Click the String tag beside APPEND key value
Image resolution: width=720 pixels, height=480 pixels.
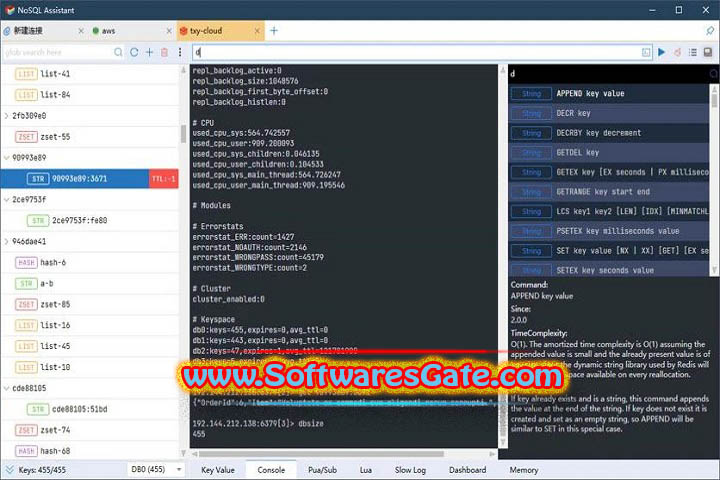pyautogui.click(x=531, y=93)
